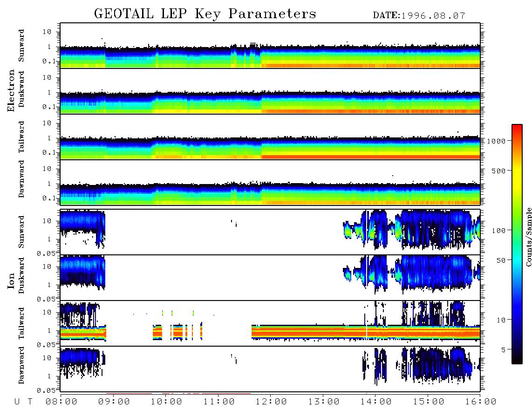Click the '13:00' time tick label

pyautogui.click(x=324, y=402)
